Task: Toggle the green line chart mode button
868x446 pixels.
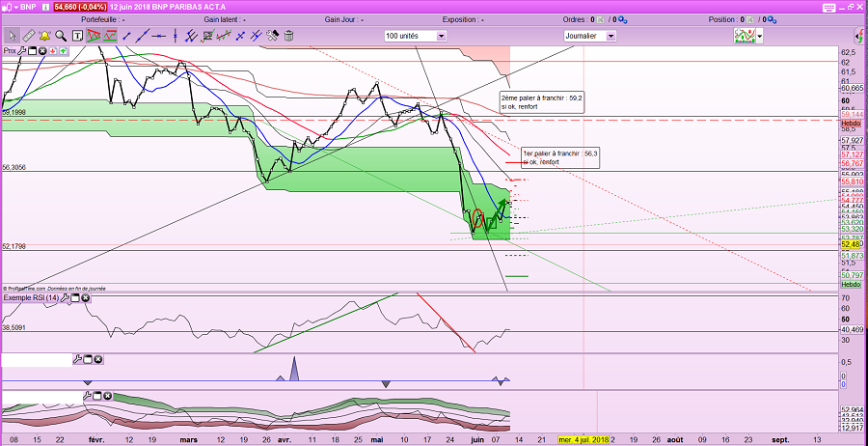Action: click(x=111, y=36)
